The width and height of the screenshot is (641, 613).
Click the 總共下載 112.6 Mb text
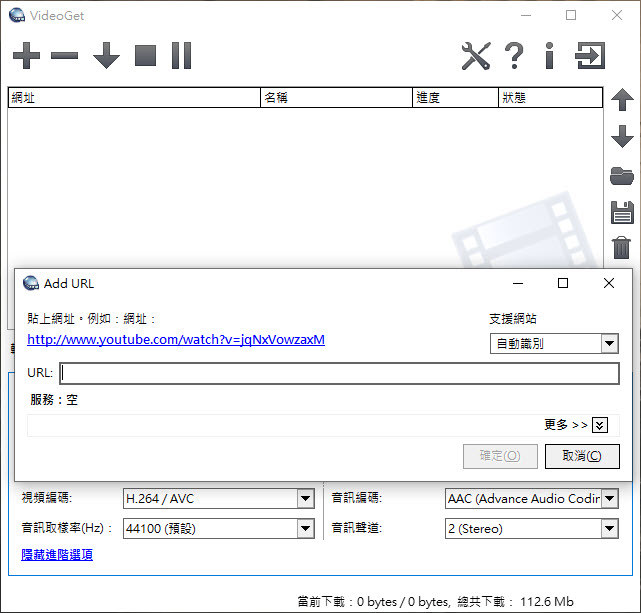(x=515, y=602)
